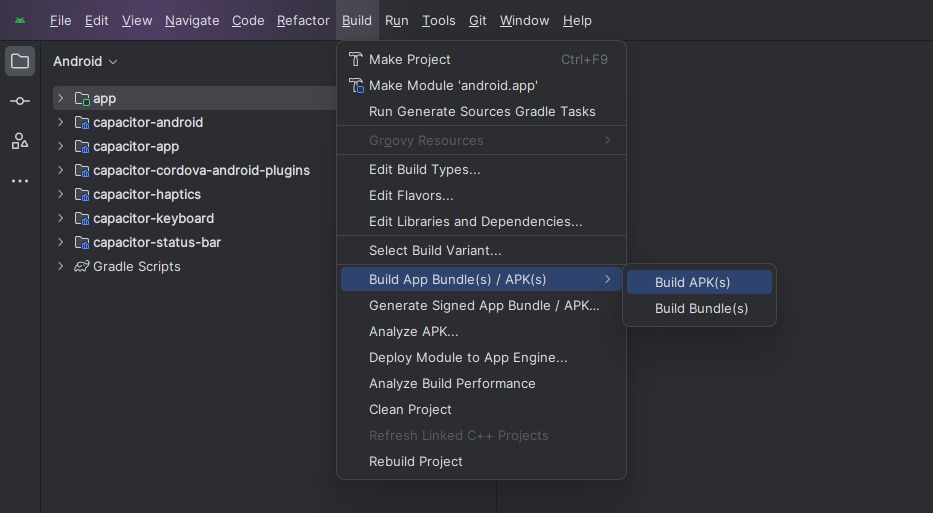Click the Make Project hammer icon
This screenshot has width=933, height=513.
tap(355, 60)
